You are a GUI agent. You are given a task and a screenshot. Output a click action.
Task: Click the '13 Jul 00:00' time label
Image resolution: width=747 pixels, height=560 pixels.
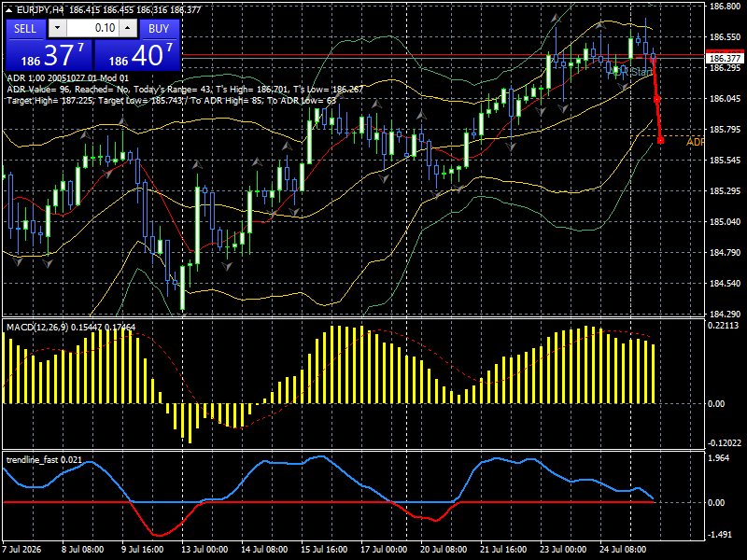(204, 549)
